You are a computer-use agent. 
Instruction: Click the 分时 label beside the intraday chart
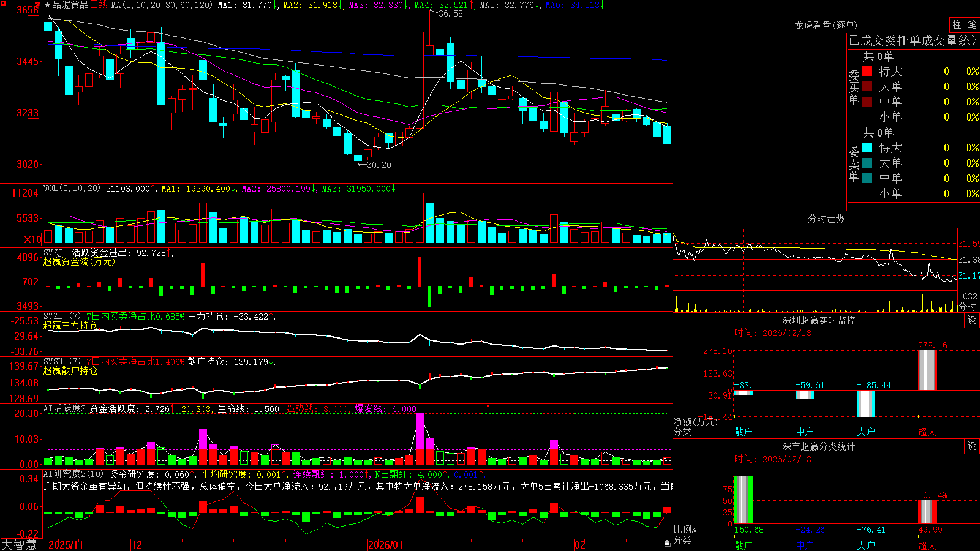[967, 307]
